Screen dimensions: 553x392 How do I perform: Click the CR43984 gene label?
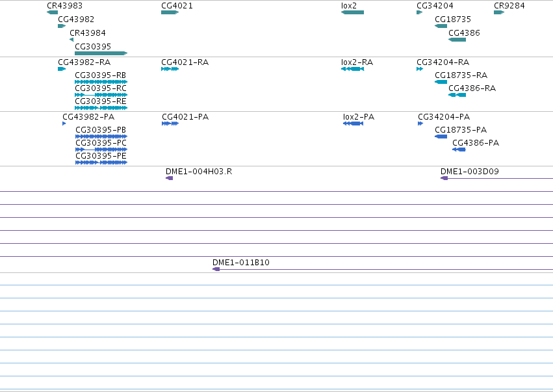[88, 33]
